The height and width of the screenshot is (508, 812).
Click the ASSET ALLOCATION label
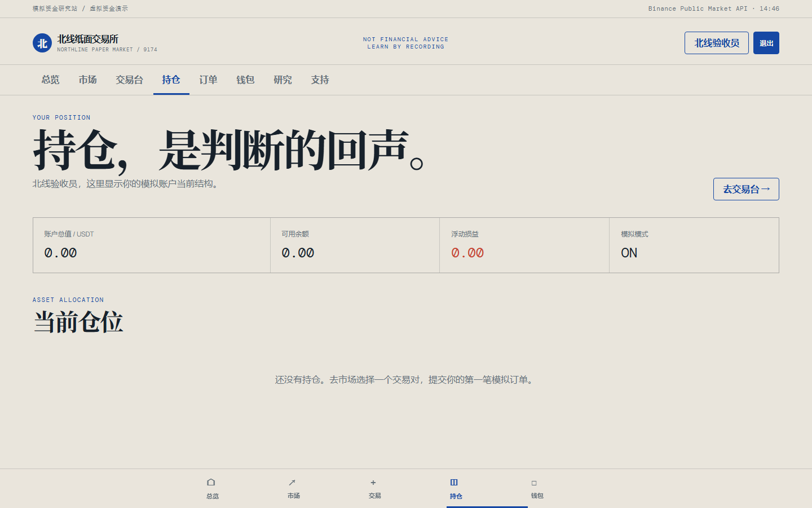[68, 300]
